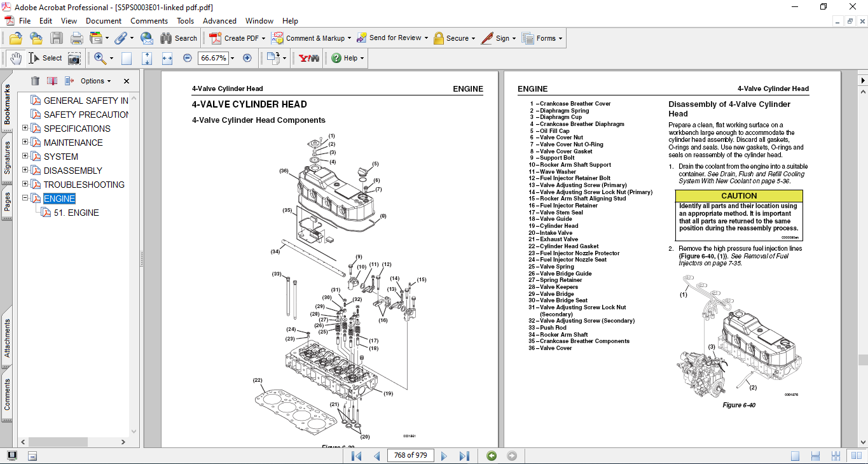This screenshot has height=464, width=868.
Task: Open Yahoo search toolbar icon
Action: 309,58
